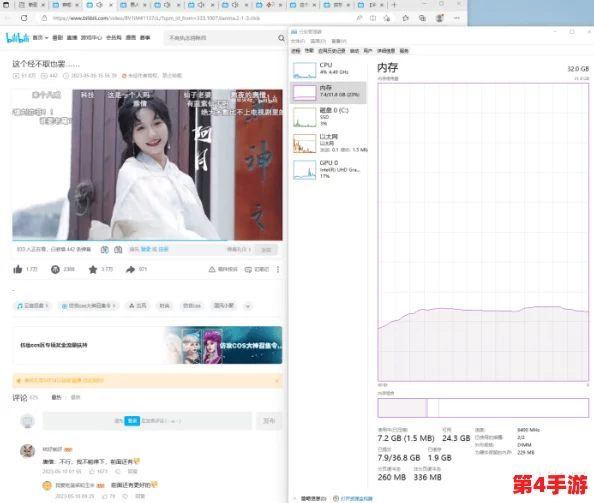Click the thumbs-up like icon

click(17, 269)
